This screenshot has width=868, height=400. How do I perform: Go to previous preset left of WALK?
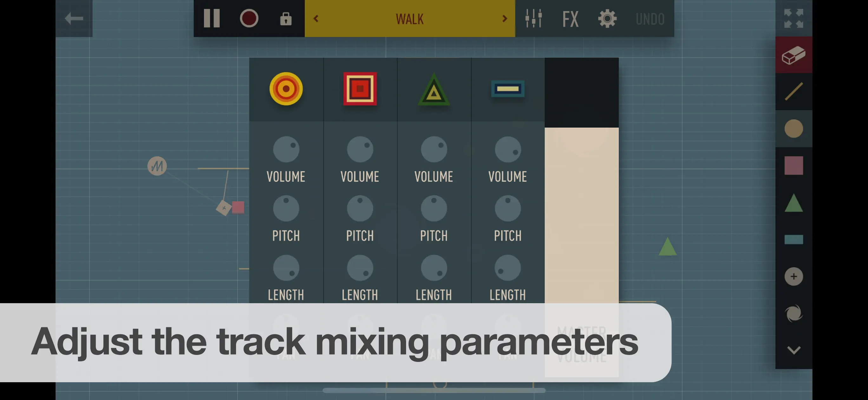316,18
